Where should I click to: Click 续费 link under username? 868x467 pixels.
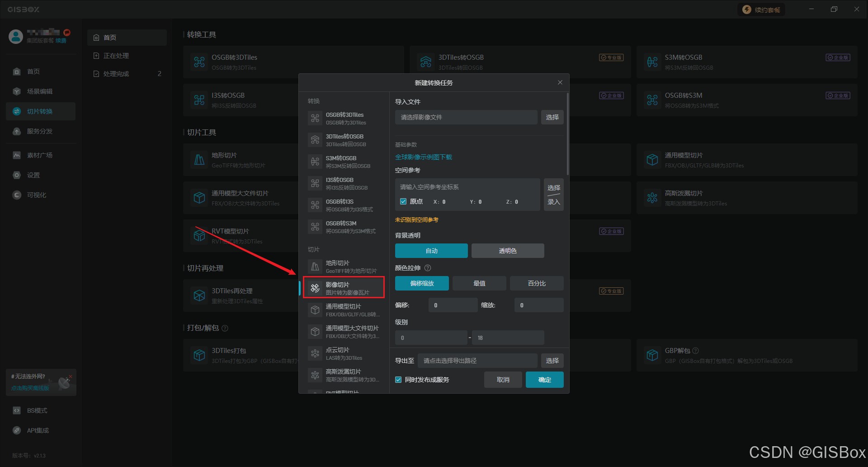point(61,41)
